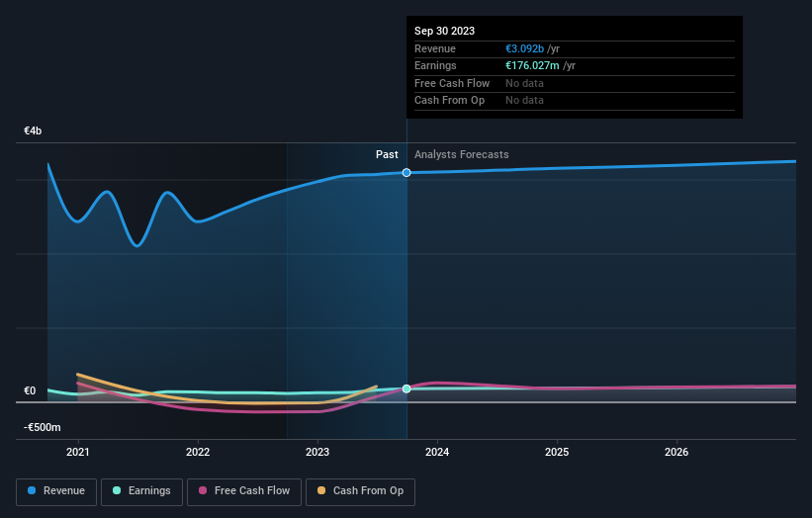Click the 2022 x-axis label
This screenshot has width=812, height=518.
(198, 452)
